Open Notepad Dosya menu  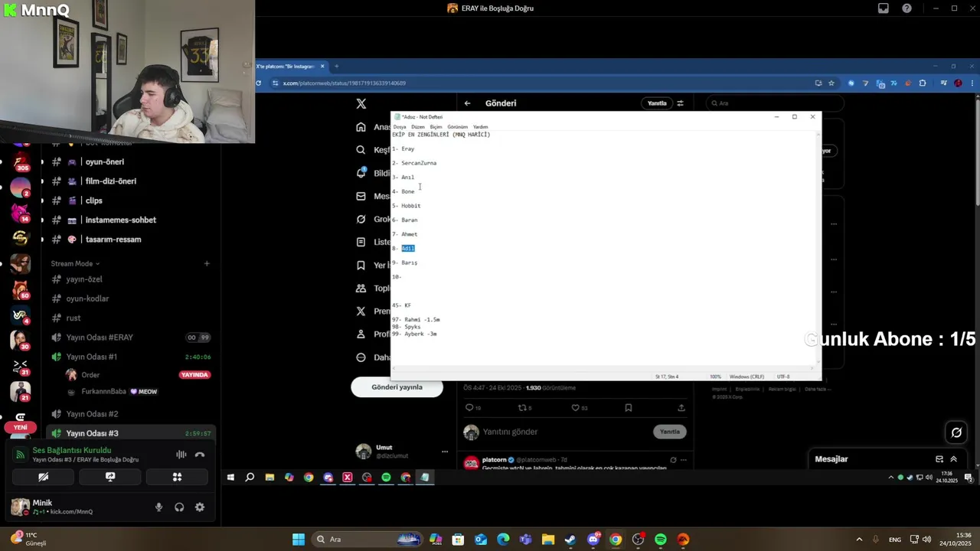click(x=400, y=127)
